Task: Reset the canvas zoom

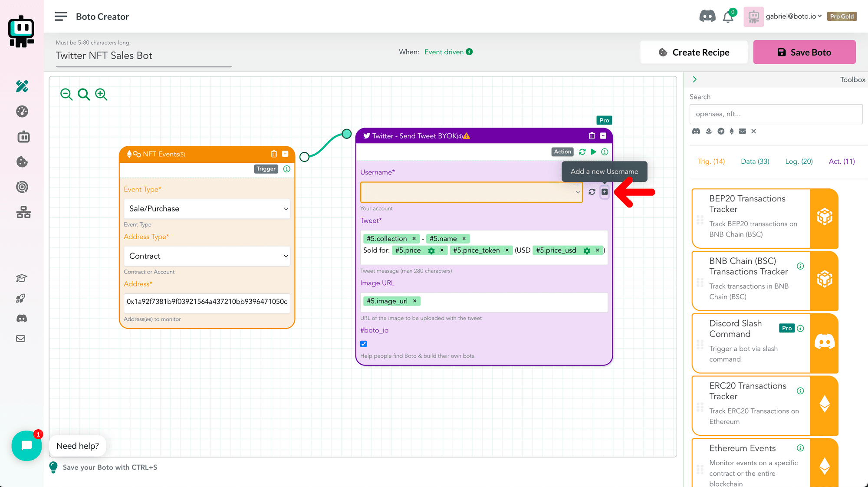Action: [84, 94]
